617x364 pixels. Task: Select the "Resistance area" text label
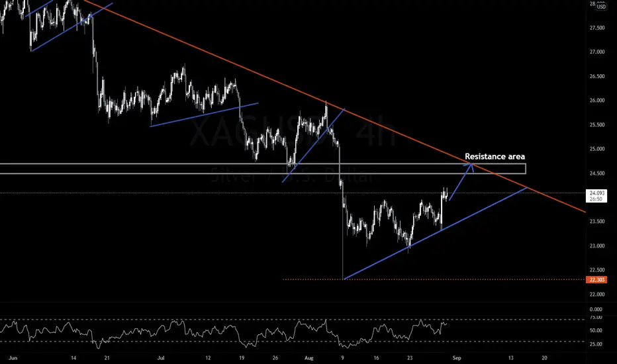tap(495, 156)
